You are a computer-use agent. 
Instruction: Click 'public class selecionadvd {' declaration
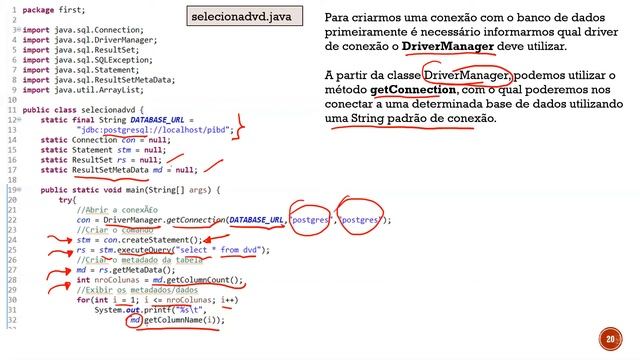point(83,110)
